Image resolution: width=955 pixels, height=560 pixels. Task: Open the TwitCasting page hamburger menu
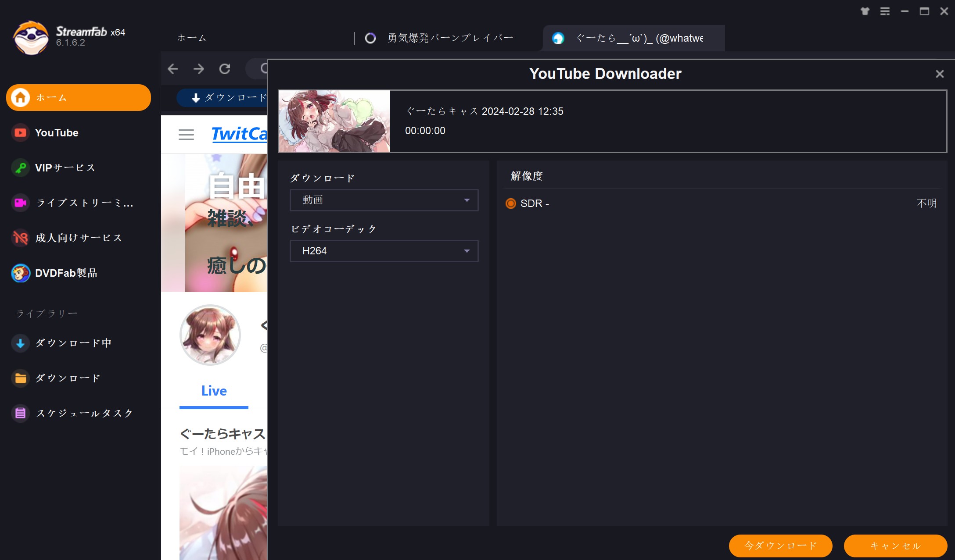point(186,134)
